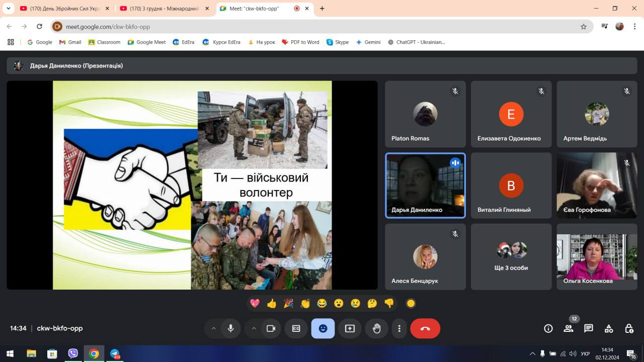Viewport: 644px width, 362px height.
Task: Choose the yellow skin tone swatch
Action: click(x=411, y=303)
